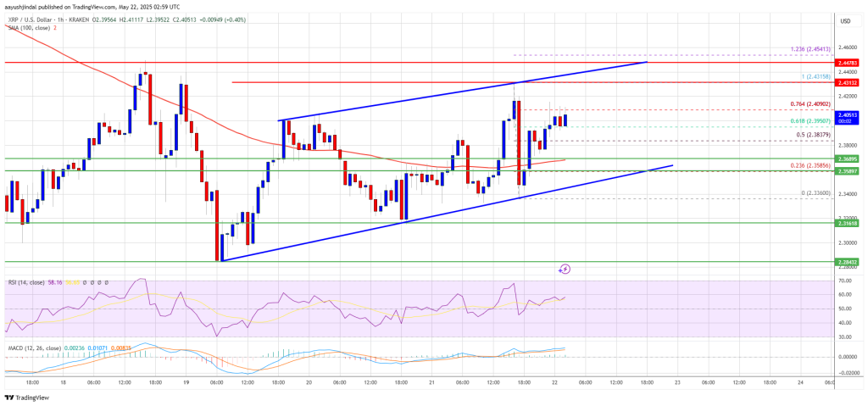Click the purple lightning event marker icon
Viewport: 868px width, 406px height.
(565, 269)
